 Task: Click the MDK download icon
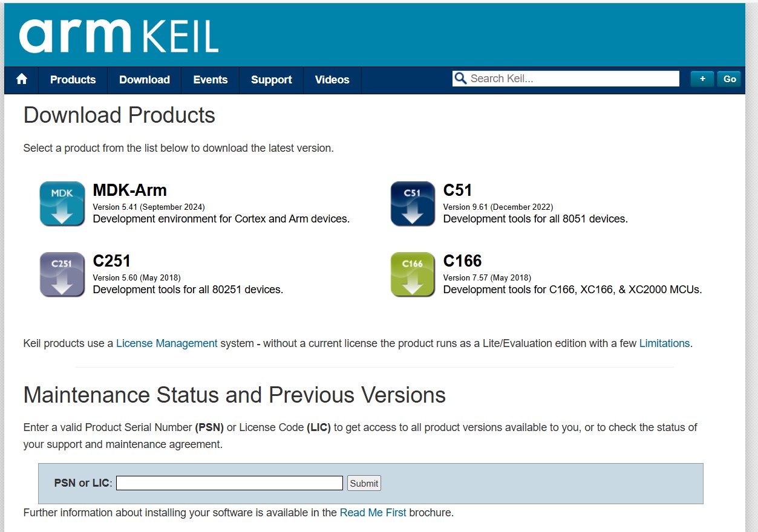[62, 204]
